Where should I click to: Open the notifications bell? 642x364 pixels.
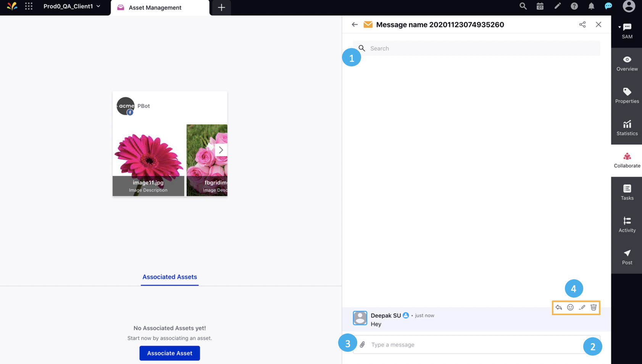tap(591, 6)
